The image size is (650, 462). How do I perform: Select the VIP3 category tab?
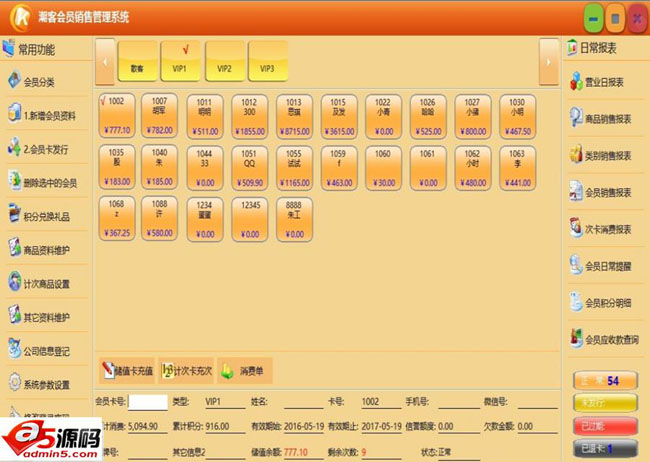[267, 61]
